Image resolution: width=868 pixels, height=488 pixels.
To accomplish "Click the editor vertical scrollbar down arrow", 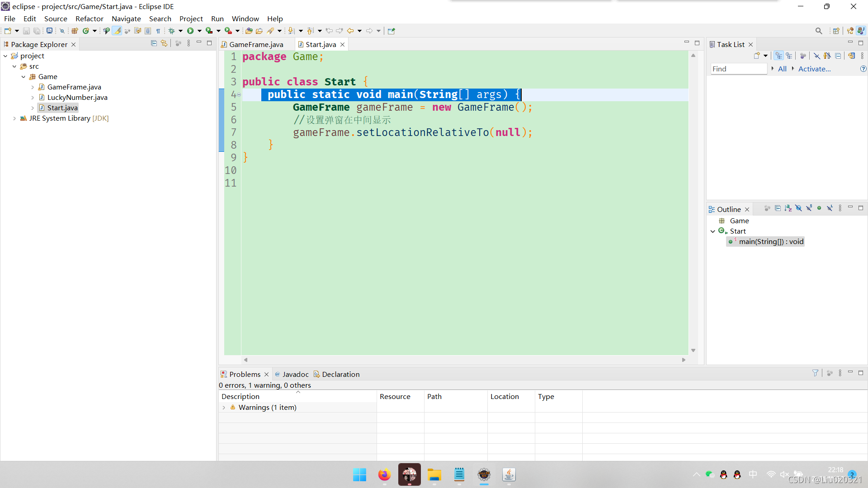I will click(x=693, y=351).
